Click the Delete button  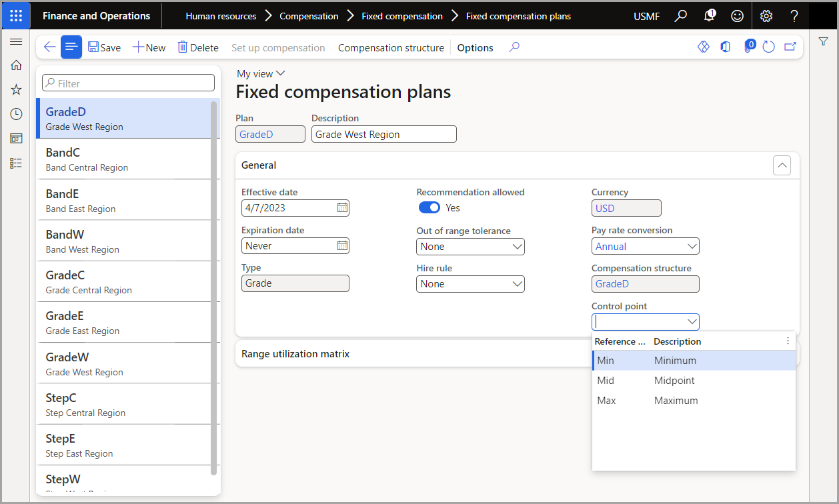click(x=198, y=47)
